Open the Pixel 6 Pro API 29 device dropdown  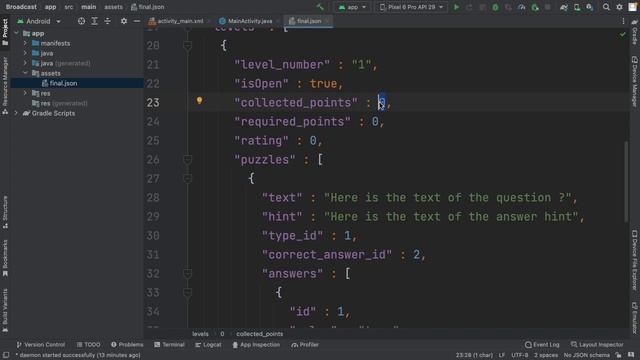pos(411,7)
